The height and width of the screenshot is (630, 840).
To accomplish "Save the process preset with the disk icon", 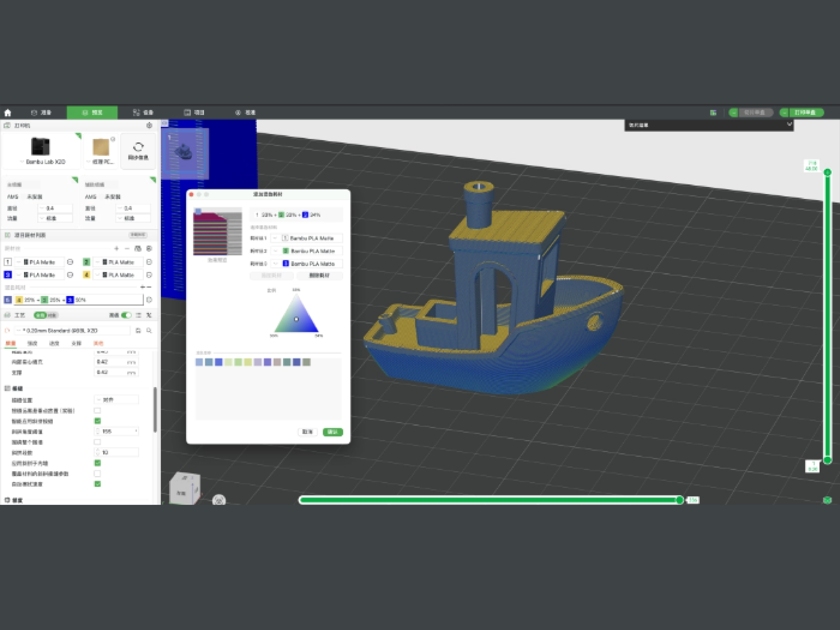I will tap(138, 330).
